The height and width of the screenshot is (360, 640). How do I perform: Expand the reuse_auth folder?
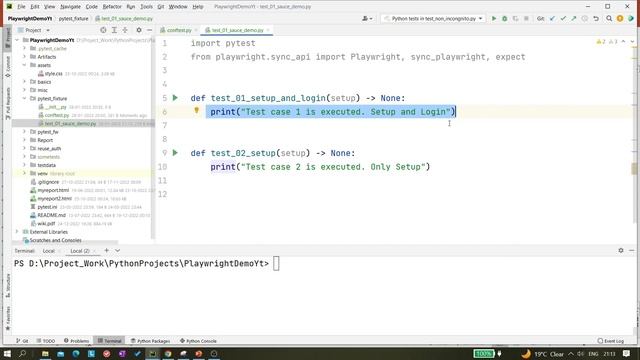click(24, 149)
